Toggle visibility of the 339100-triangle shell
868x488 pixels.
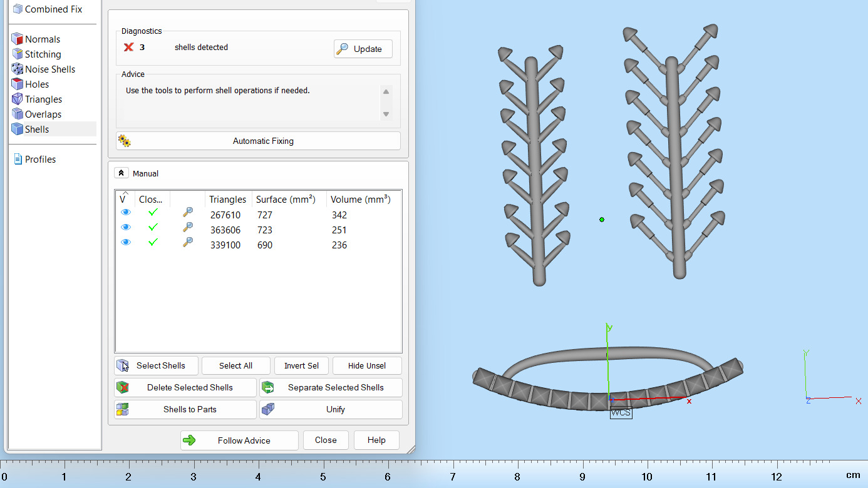point(126,243)
